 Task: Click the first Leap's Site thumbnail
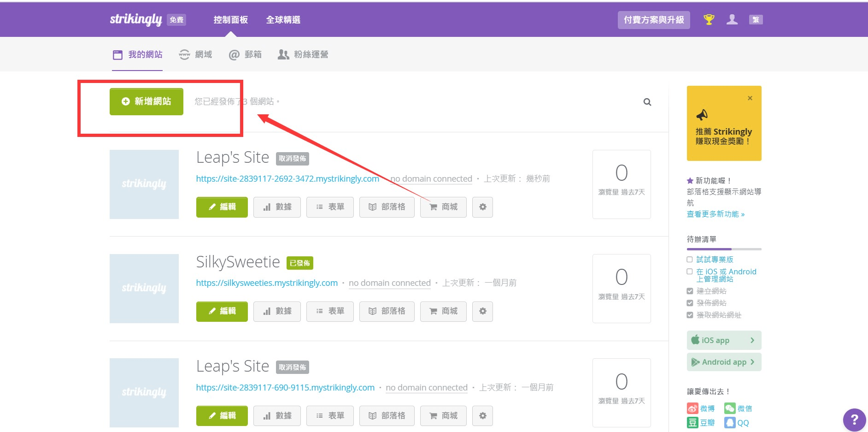coord(144,184)
